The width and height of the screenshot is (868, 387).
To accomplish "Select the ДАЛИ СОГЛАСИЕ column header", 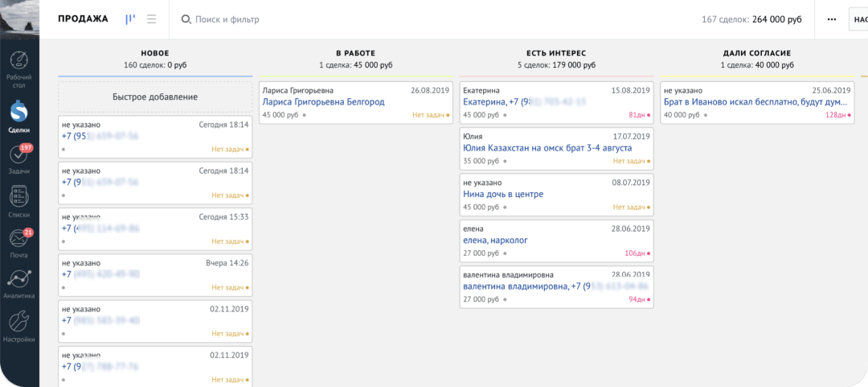I will point(756,53).
